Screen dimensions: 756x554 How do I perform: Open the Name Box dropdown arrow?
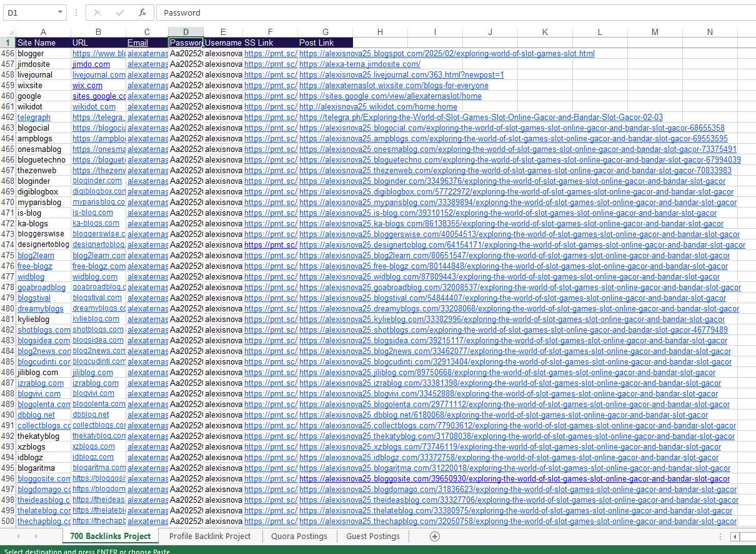click(60, 13)
